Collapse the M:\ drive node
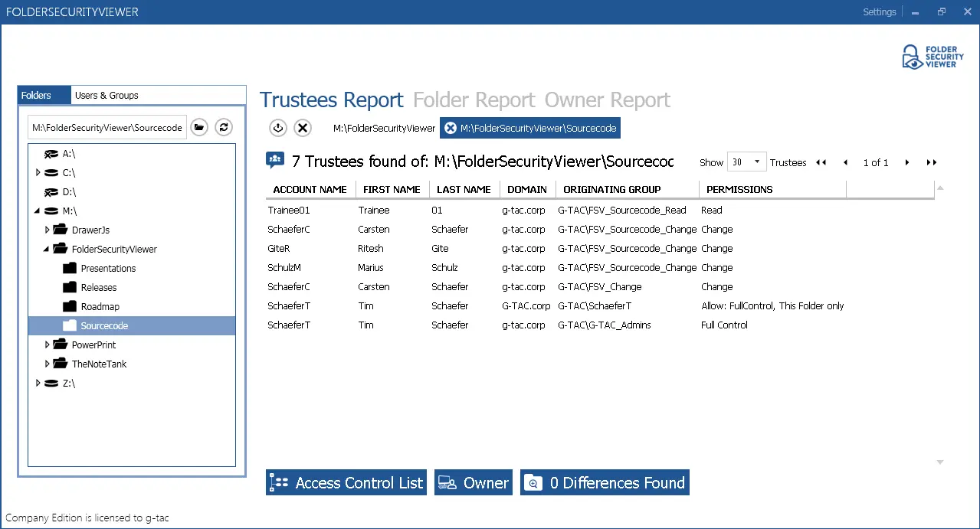The height and width of the screenshot is (529, 980). pyautogui.click(x=38, y=211)
